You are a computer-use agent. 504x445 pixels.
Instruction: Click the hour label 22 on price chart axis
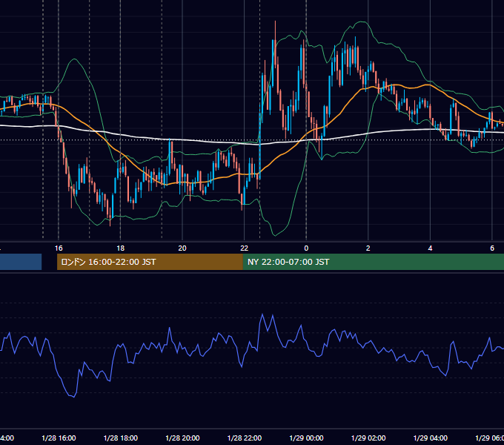pyautogui.click(x=245, y=248)
